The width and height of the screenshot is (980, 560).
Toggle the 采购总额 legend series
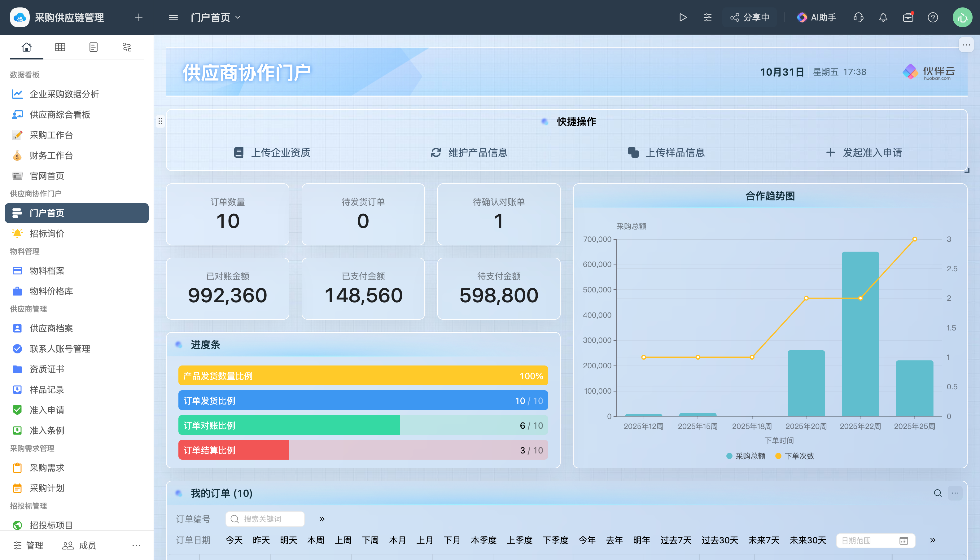746,456
